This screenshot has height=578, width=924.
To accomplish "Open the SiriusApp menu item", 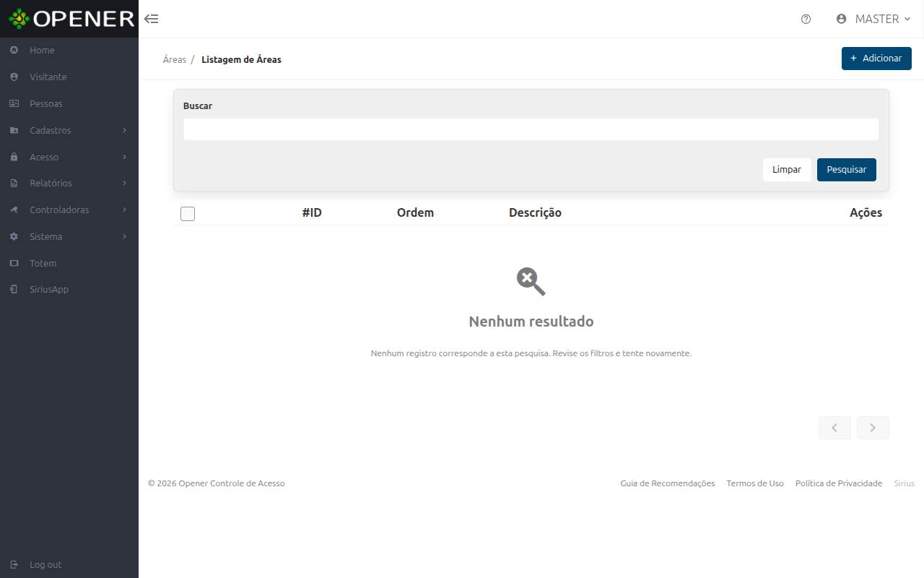I will pos(69,289).
